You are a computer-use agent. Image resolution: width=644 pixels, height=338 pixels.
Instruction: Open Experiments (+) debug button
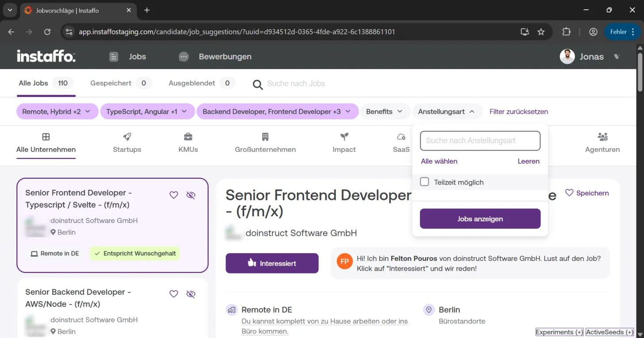click(560, 332)
